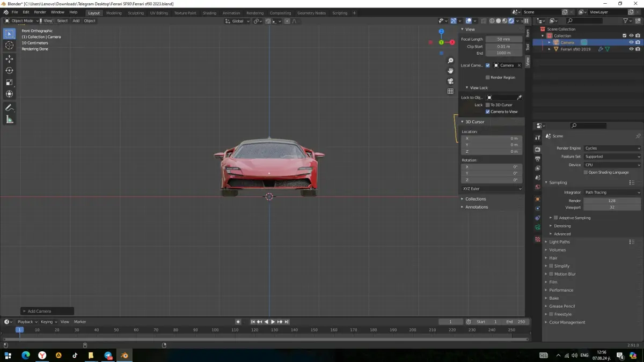
Task: Activate the Annotate tool
Action: click(9, 108)
